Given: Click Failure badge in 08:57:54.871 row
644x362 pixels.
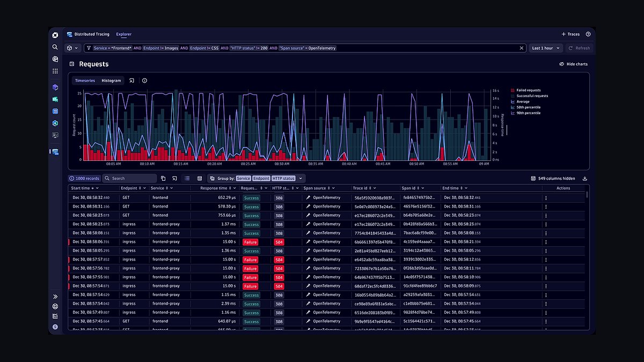Looking at the screenshot, I should [x=250, y=286].
